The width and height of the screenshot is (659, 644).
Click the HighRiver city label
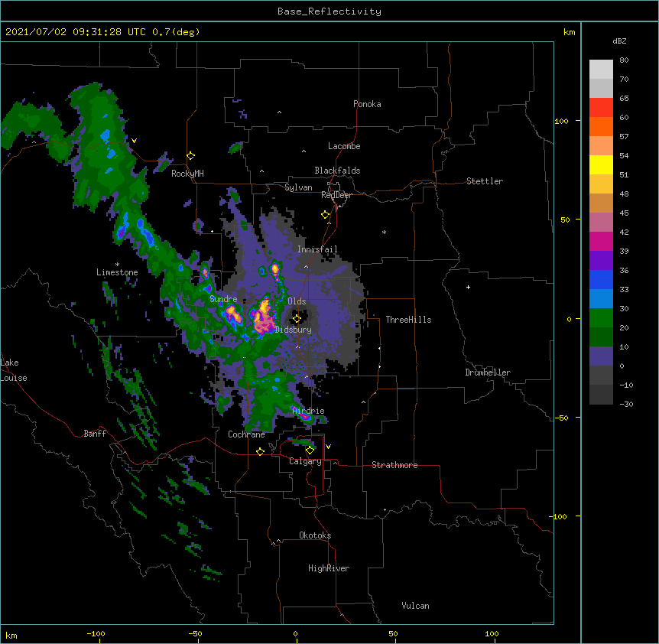(x=329, y=568)
